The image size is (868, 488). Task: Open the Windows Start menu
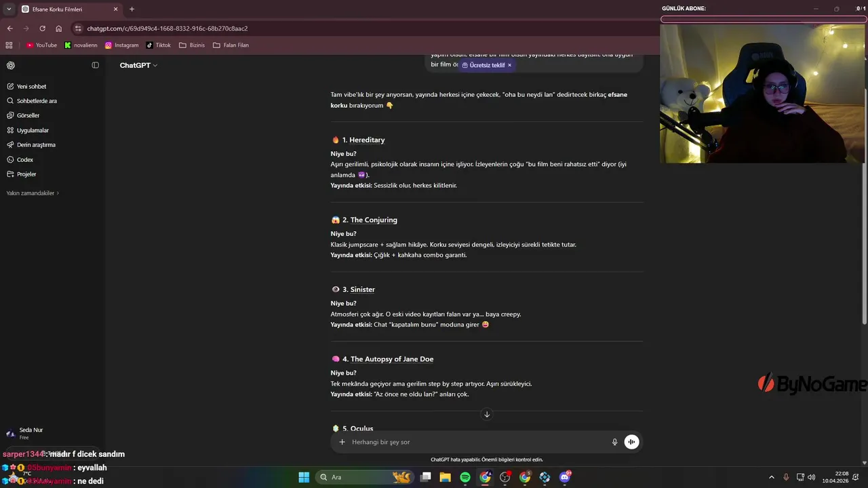click(x=304, y=477)
